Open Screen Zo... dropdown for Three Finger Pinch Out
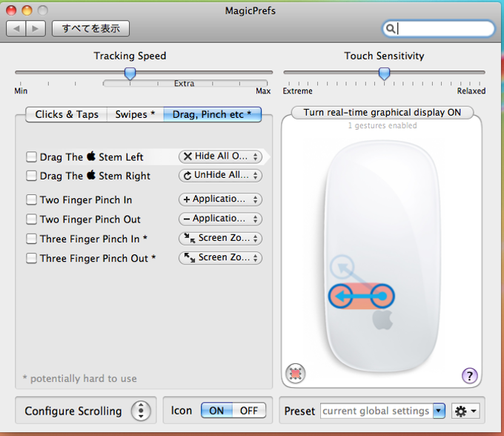 coord(221,258)
